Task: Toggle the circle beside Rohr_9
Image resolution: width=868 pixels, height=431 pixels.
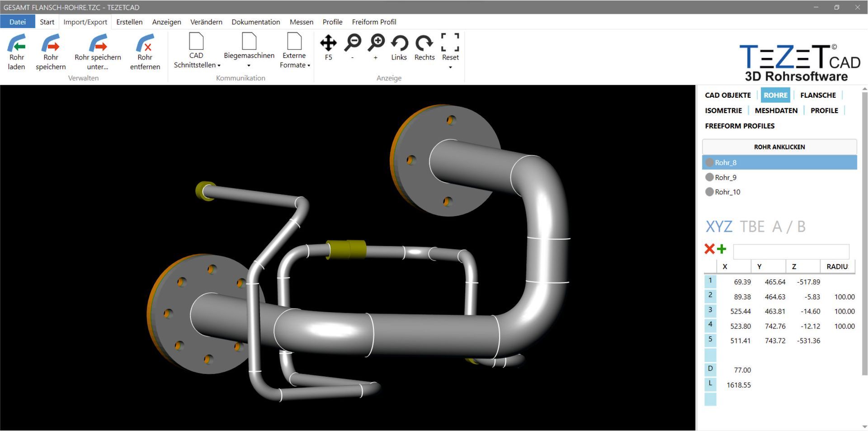Action: pos(710,177)
